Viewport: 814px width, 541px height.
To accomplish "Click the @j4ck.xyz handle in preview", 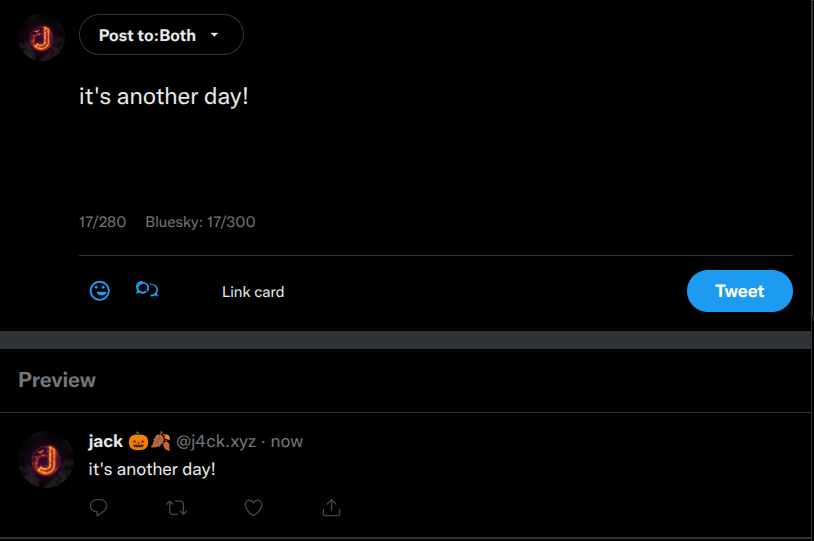I will pyautogui.click(x=216, y=441).
